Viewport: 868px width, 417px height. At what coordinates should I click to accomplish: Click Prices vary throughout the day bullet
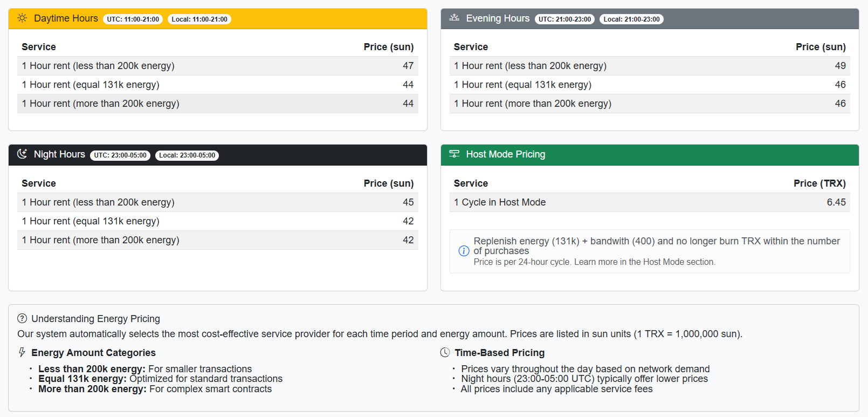(x=585, y=369)
